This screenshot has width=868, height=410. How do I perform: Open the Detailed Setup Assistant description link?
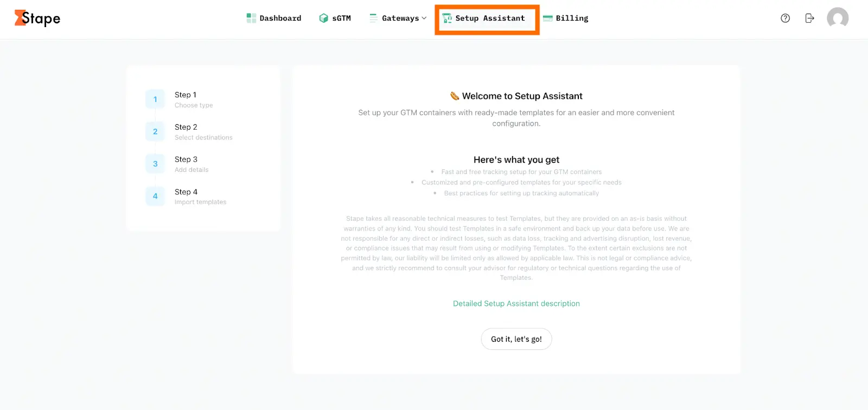coord(516,303)
